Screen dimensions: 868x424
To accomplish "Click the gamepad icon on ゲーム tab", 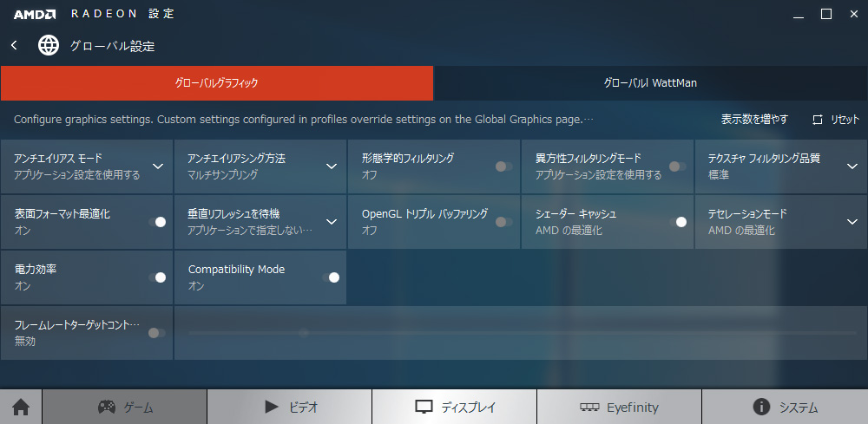I will coord(107,408).
